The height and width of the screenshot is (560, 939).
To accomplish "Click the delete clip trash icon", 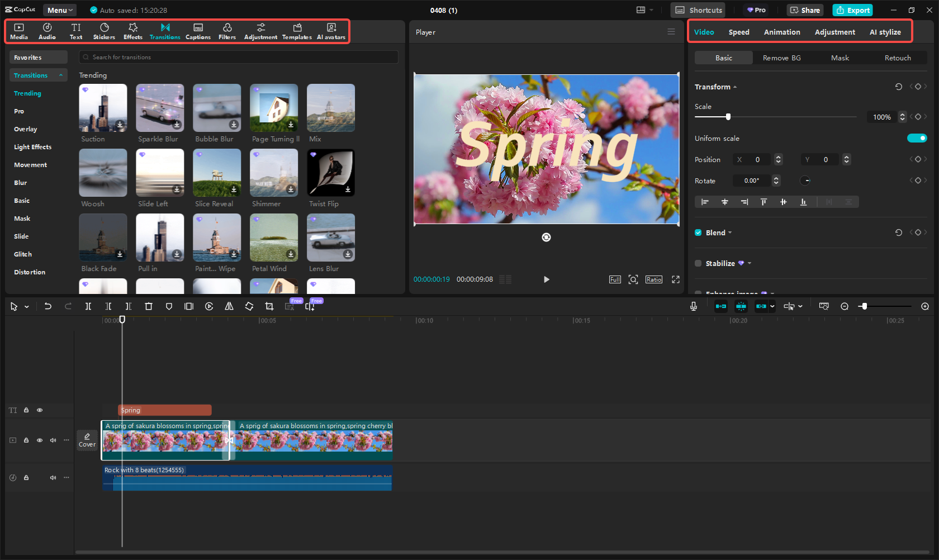I will pyautogui.click(x=149, y=306).
